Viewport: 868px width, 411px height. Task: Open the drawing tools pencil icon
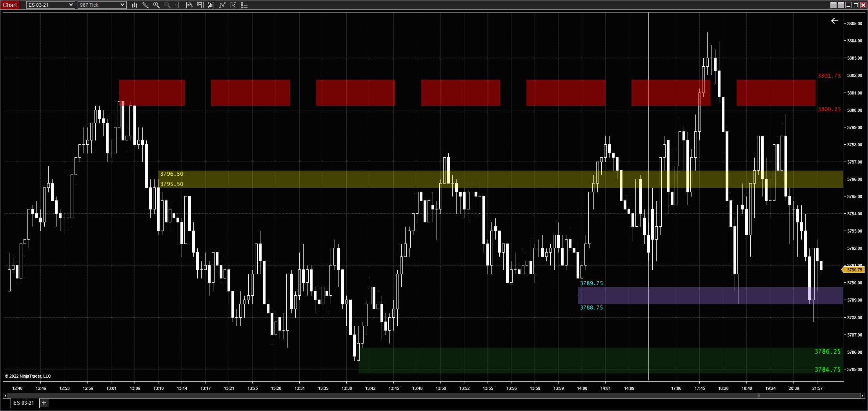[x=146, y=5]
